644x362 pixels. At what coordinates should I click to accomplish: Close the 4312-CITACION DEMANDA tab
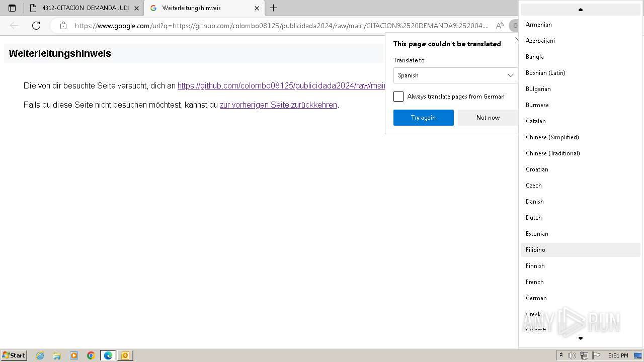pyautogui.click(x=136, y=8)
